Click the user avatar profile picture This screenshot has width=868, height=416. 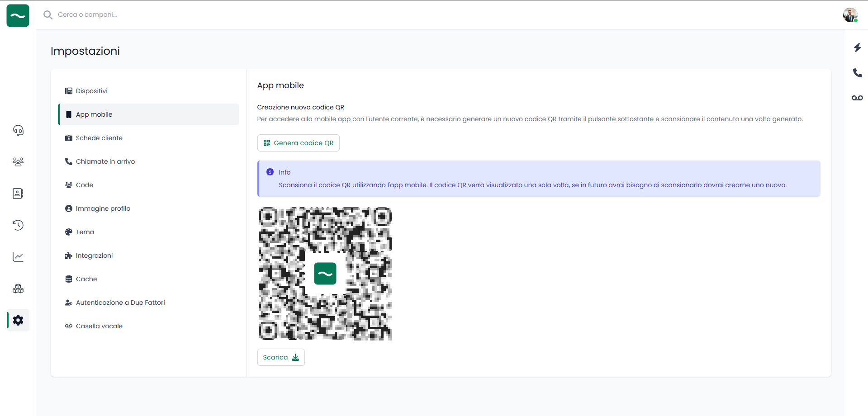tap(850, 15)
